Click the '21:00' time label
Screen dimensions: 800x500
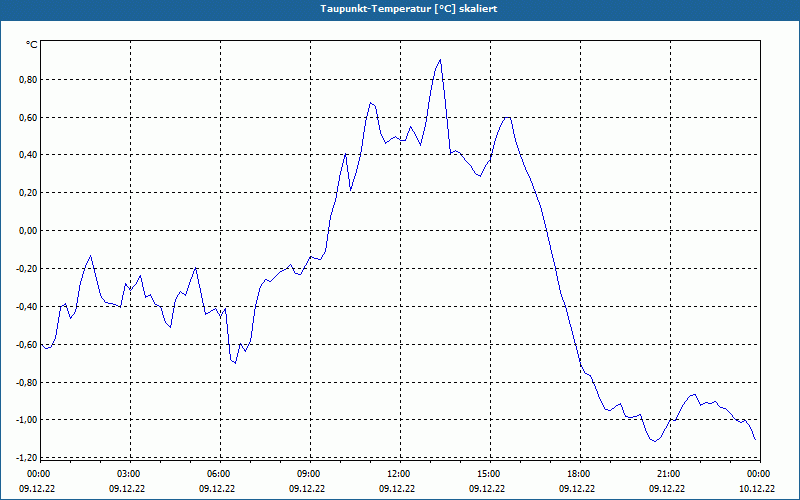670,474
